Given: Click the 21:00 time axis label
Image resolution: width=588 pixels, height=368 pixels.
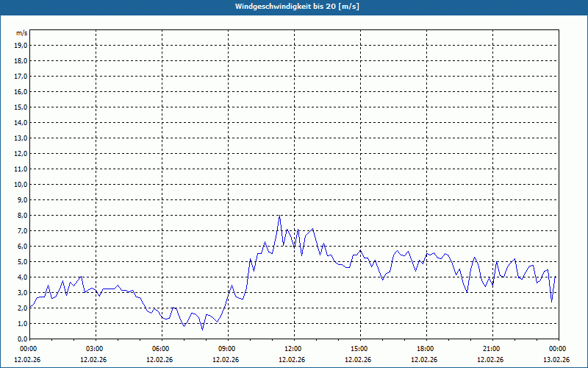Looking at the screenshot, I should [x=492, y=349].
